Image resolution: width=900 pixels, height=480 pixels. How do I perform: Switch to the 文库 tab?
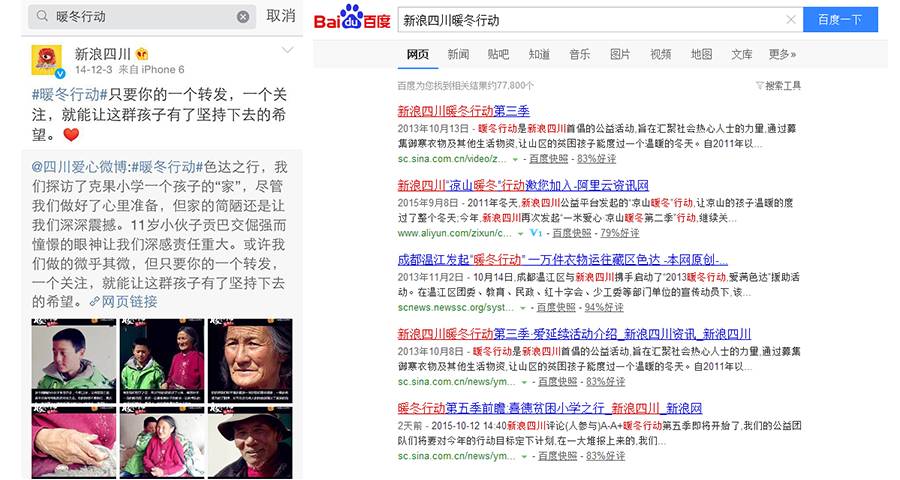pyautogui.click(x=742, y=55)
